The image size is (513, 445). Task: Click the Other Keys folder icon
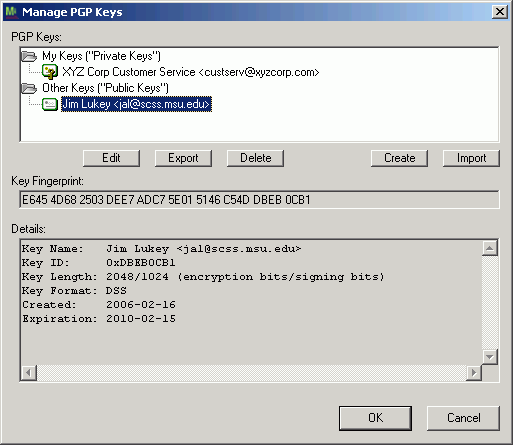[29, 88]
